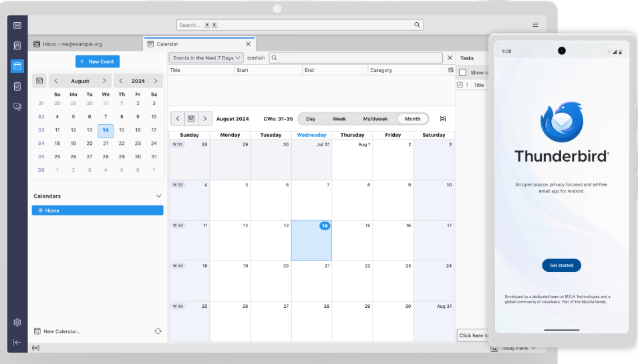The width and height of the screenshot is (638, 364).
Task: Toggle Home calendar visibility dot
Action: (40, 210)
